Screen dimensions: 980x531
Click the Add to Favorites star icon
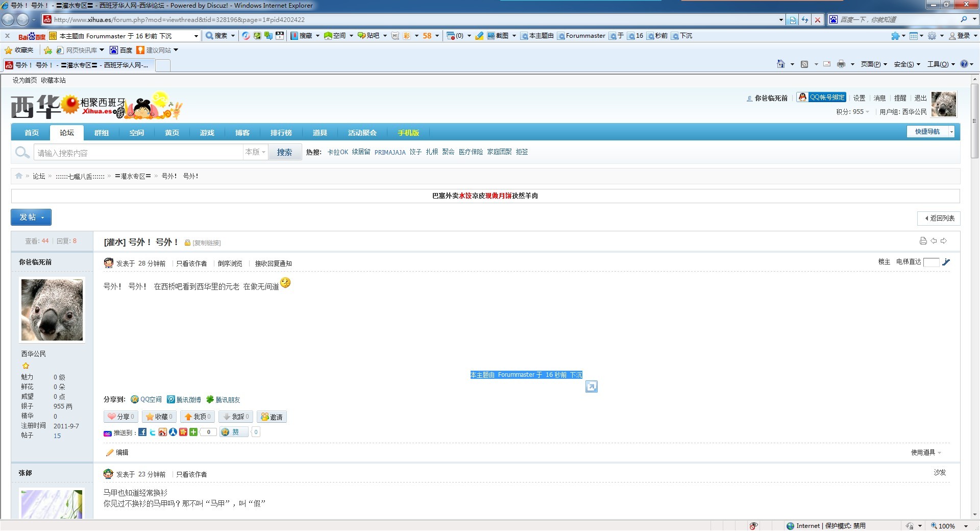[47, 50]
